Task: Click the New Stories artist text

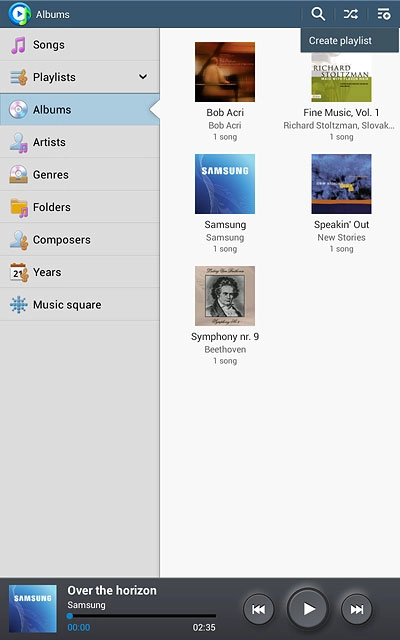Action: pyautogui.click(x=342, y=237)
